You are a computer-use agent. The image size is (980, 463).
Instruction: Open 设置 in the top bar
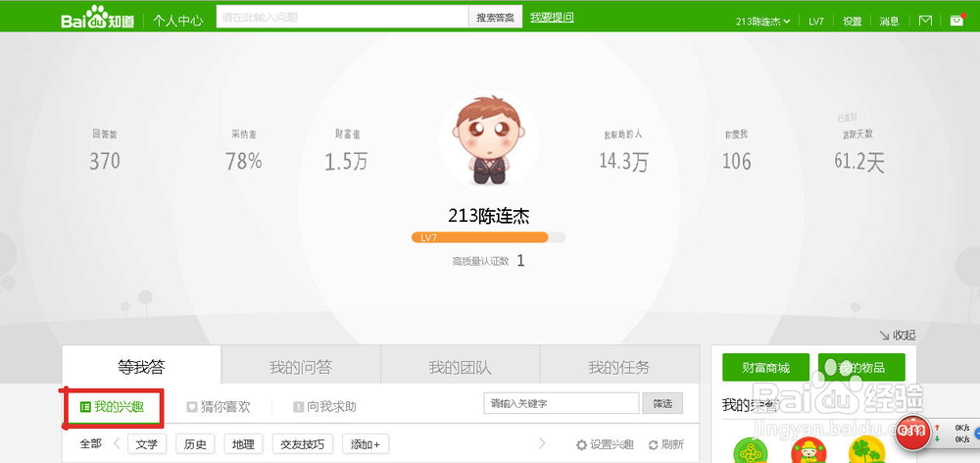pos(852,21)
